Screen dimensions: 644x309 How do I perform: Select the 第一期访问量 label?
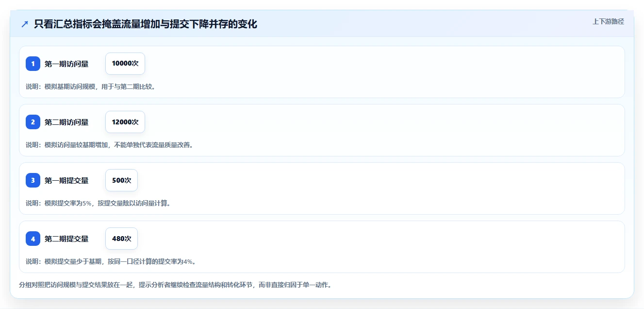[x=66, y=64]
